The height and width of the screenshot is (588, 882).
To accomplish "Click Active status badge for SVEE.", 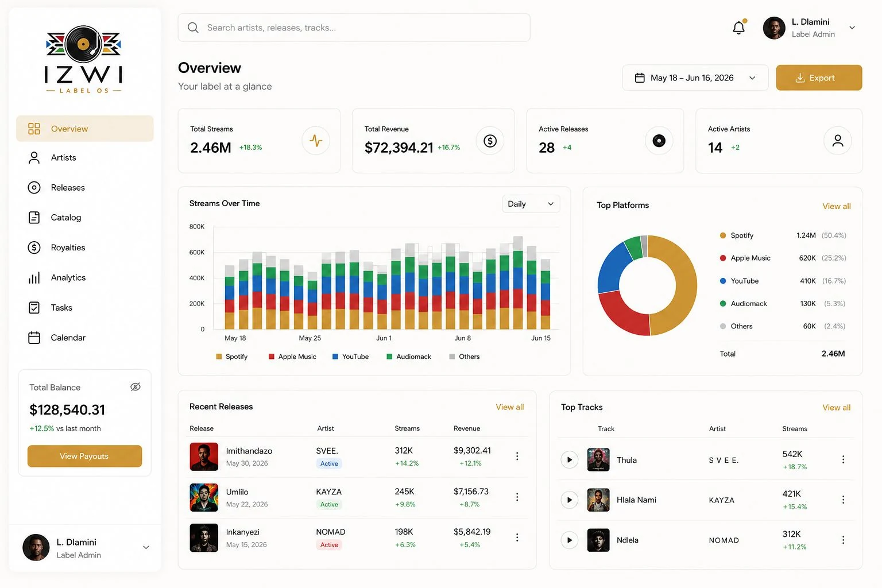I will (x=329, y=463).
